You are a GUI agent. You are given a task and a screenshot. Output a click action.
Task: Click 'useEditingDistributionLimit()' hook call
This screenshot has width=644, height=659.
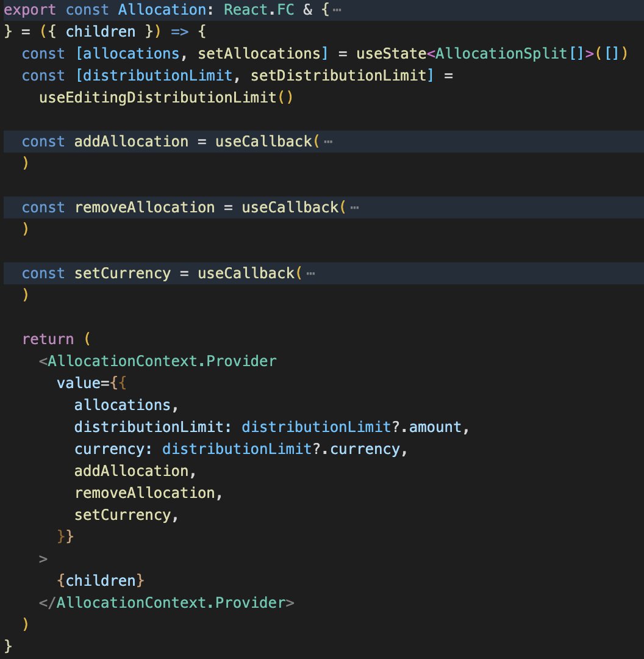[166, 98]
